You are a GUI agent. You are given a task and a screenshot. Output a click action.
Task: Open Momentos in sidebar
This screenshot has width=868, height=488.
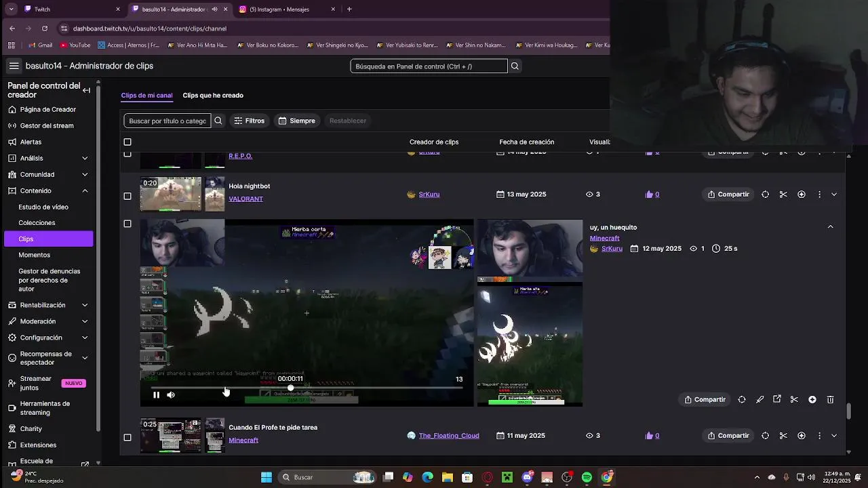click(x=35, y=255)
